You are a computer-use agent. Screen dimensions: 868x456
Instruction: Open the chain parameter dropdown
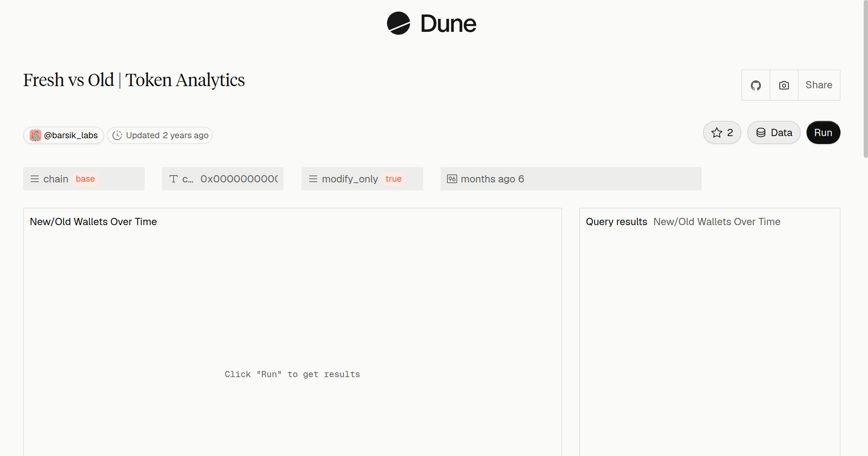84,179
